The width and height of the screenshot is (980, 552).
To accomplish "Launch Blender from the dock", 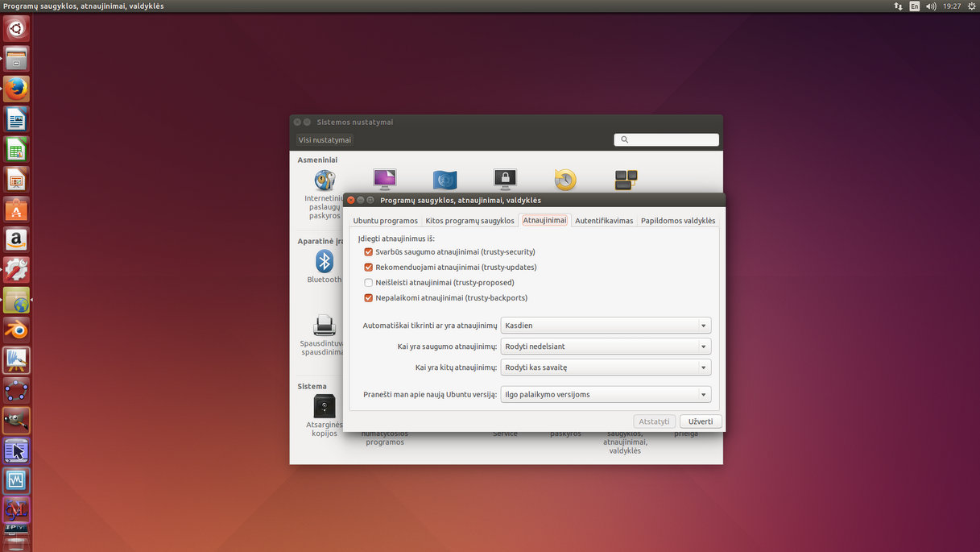I will pos(16,330).
